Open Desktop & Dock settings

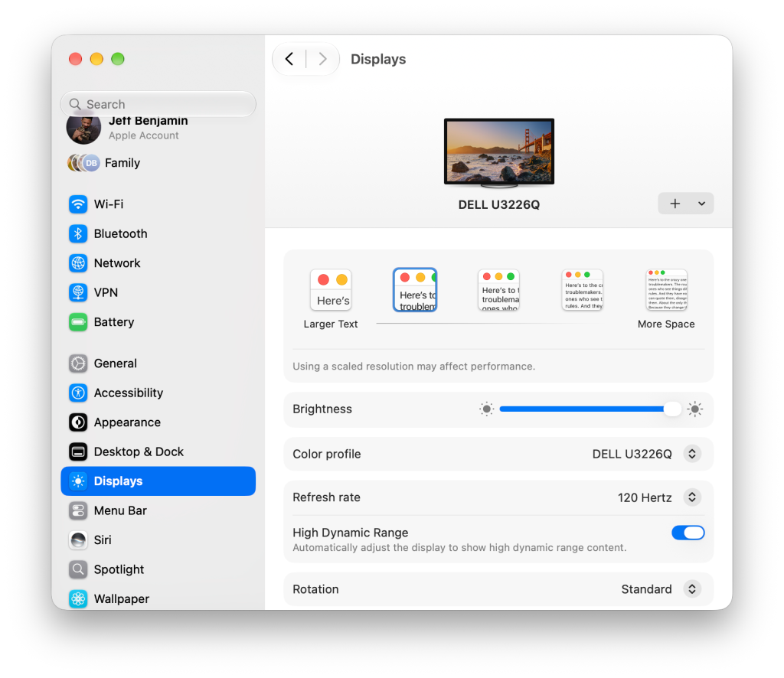pyautogui.click(x=158, y=452)
